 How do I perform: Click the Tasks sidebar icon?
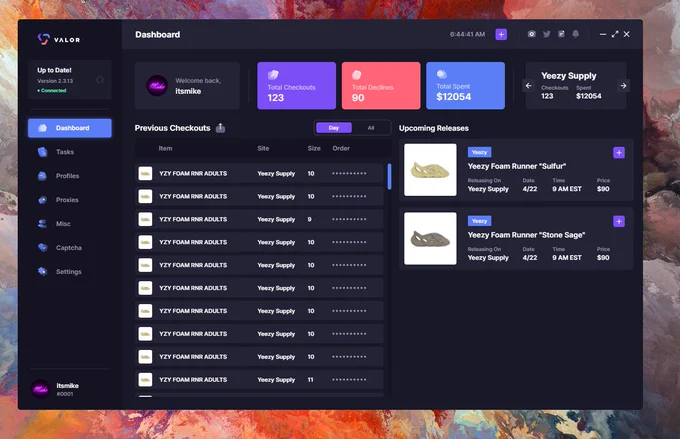pos(42,152)
